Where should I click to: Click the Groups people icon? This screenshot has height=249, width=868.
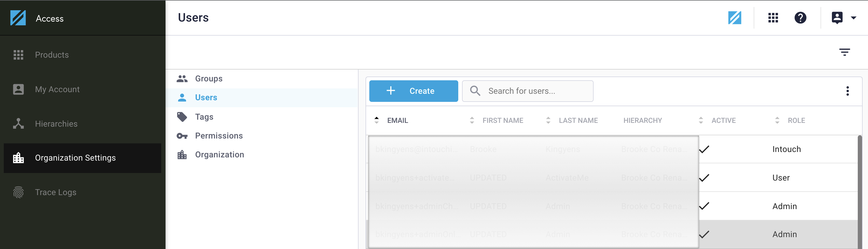pyautogui.click(x=182, y=78)
